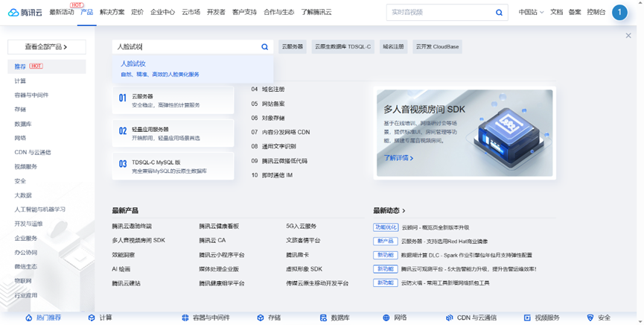This screenshot has height=325, width=644.
Task: Open 查看全部产品 expander button
Action: click(x=47, y=47)
